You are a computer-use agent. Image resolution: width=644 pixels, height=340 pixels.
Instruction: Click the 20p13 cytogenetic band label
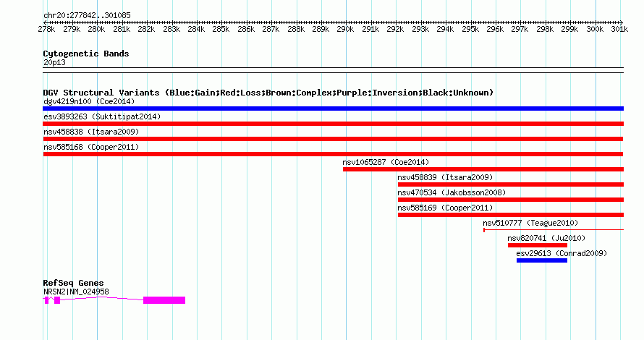point(54,62)
